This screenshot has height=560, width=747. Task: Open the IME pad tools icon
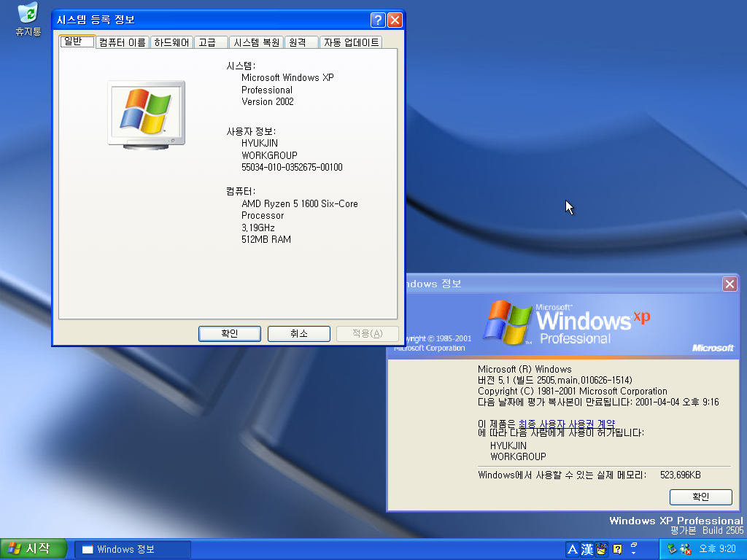click(x=602, y=550)
